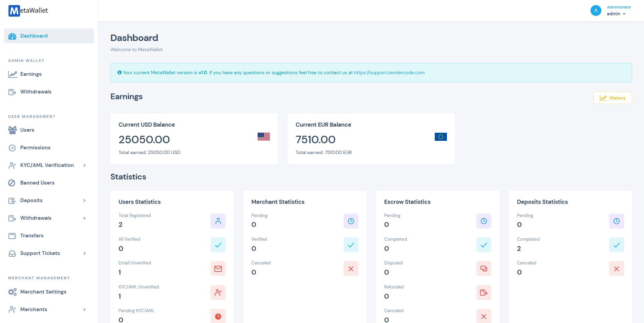Open the support.zendercode.com link

click(389, 72)
